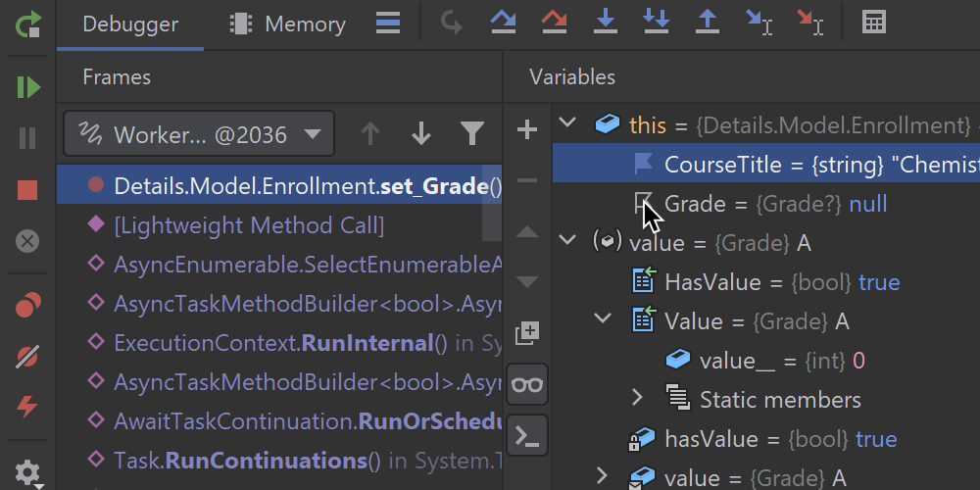Expand the Static members node
This screenshot has height=490, width=980.
[637, 399]
